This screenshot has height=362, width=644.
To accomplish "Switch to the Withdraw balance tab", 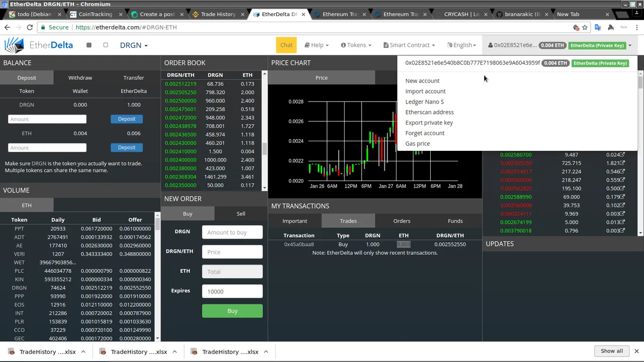I will (80, 77).
